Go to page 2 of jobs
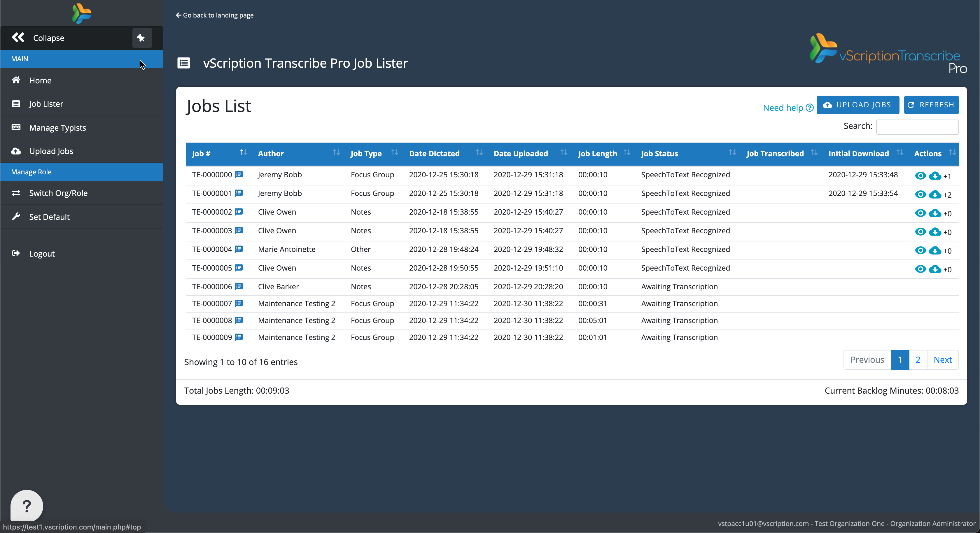 (918, 360)
